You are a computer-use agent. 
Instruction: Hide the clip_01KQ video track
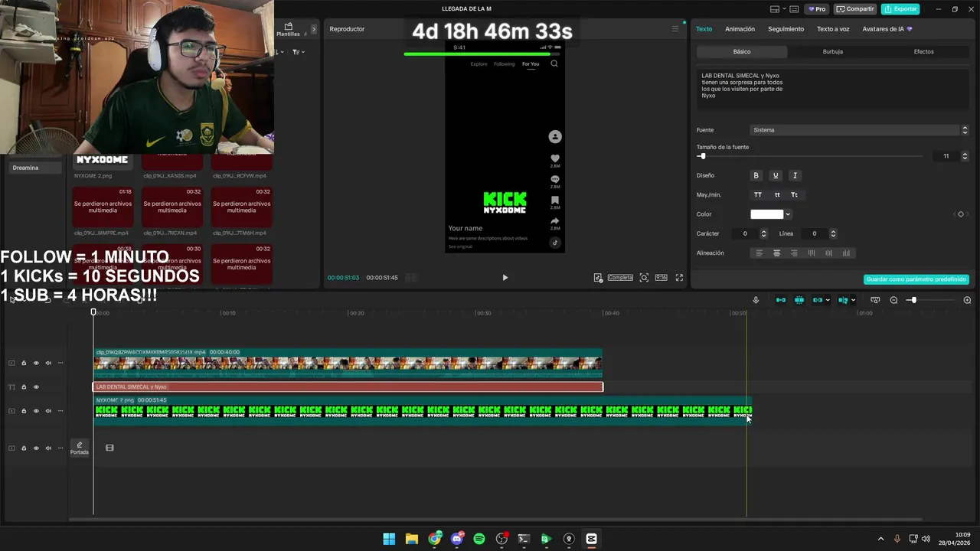click(35, 364)
